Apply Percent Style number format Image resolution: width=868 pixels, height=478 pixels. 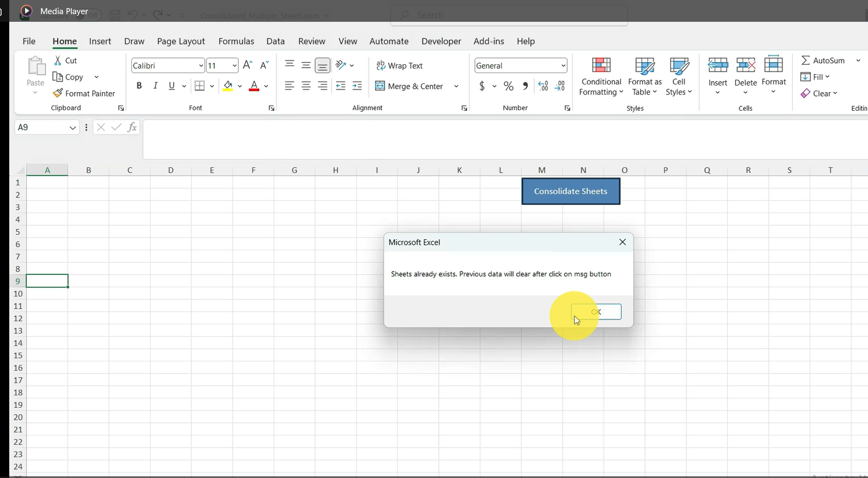[508, 86]
